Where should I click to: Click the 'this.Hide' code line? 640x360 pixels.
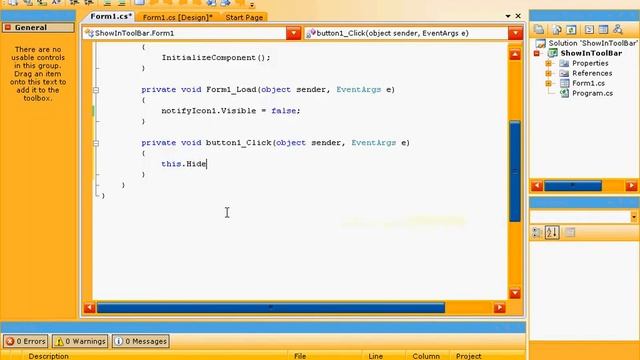coord(184,164)
